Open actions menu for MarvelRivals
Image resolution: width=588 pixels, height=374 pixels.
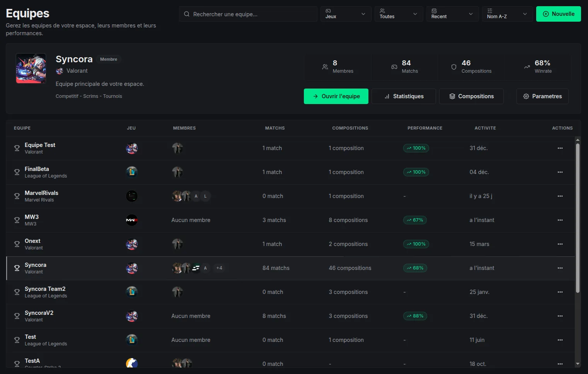[x=560, y=196]
